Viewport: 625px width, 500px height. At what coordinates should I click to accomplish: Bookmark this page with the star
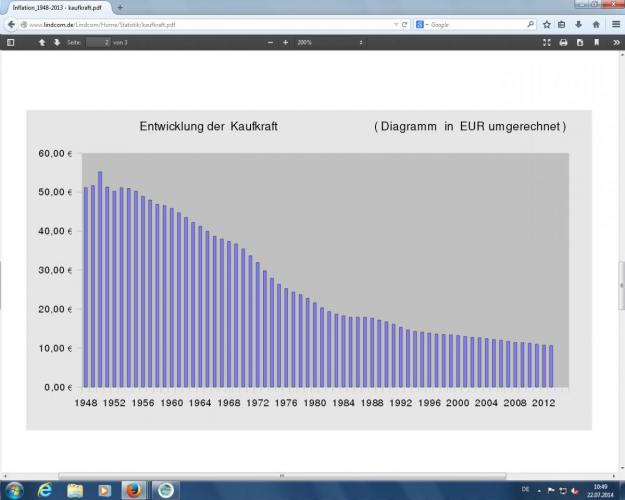pos(547,24)
